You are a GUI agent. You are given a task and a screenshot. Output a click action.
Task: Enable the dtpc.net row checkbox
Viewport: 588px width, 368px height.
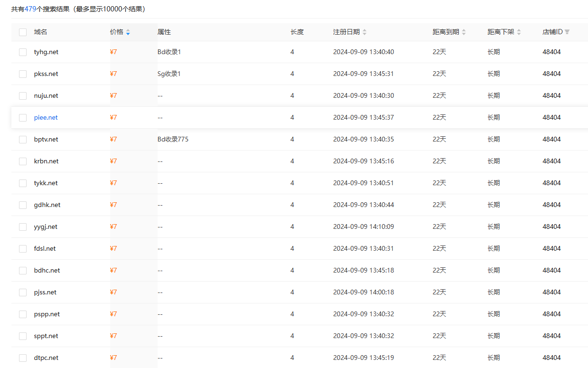click(23, 358)
